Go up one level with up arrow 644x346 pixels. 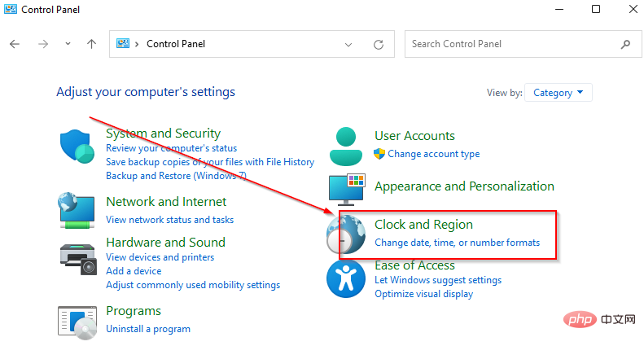pos(91,44)
